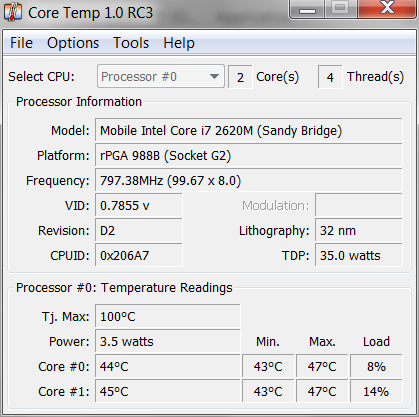This screenshot has width=419, height=417.
Task: Click the Platform field rPGA 988B
Action: (x=249, y=156)
